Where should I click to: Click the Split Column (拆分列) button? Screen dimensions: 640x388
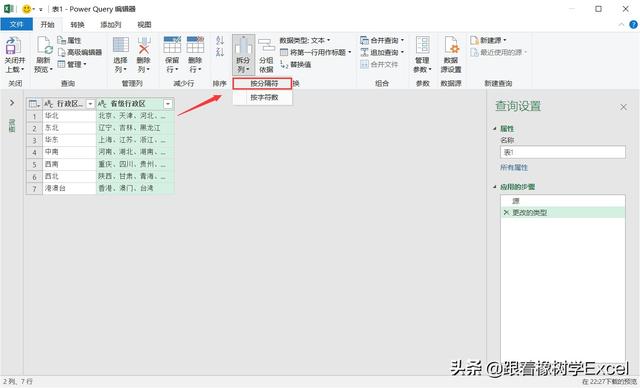tap(243, 54)
